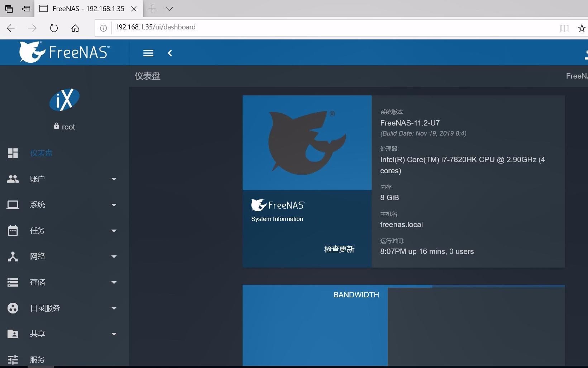Image resolution: width=588 pixels, height=368 pixels.
Task: Click the FreeNAS shark image in System Information card
Action: [x=307, y=143]
